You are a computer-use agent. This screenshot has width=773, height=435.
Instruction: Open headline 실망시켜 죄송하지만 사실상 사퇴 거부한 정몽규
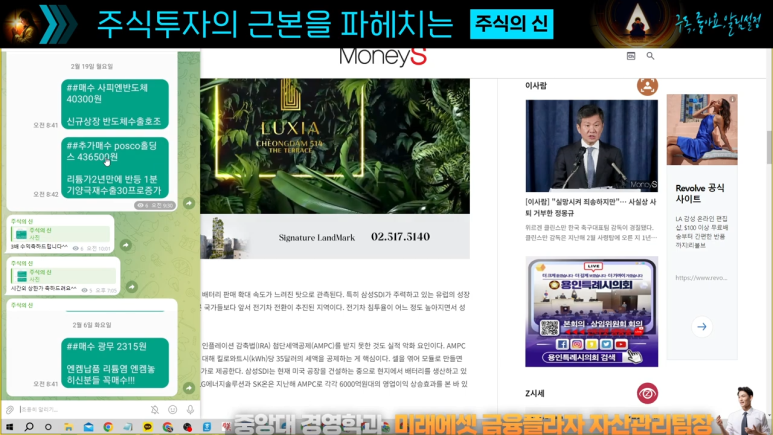591,208
